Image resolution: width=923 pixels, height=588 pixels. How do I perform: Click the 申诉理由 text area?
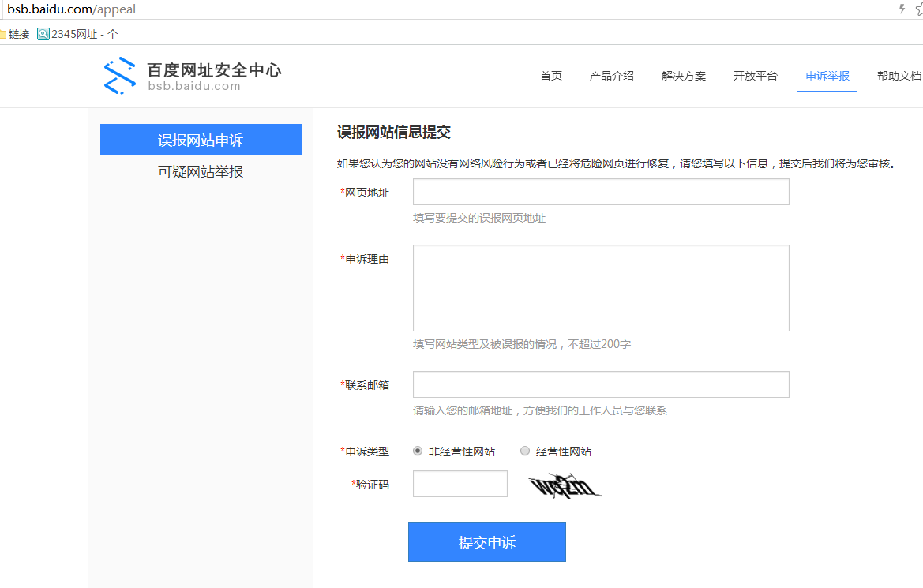pos(600,287)
